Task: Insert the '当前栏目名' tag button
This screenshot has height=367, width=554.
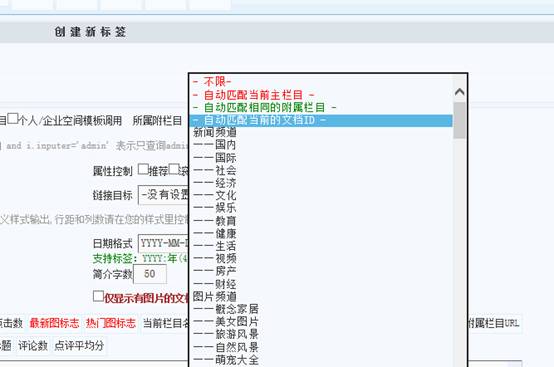Action: point(165,323)
